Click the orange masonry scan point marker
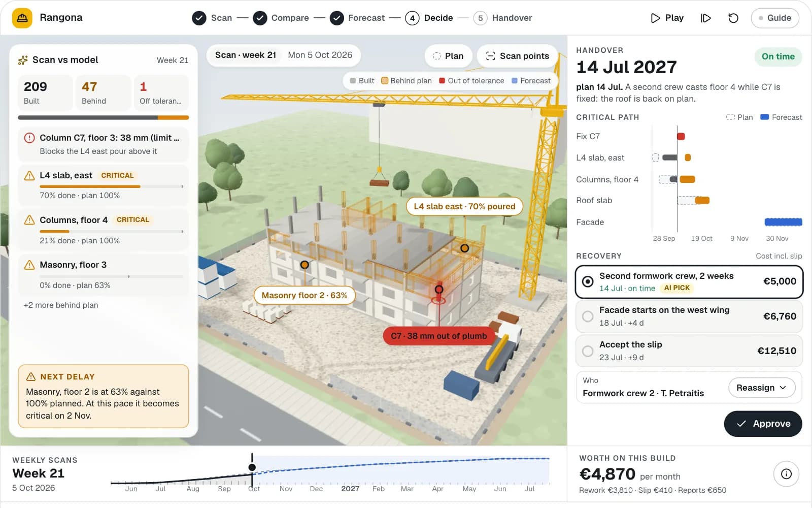Screen dimensions: 812x508 (304, 265)
